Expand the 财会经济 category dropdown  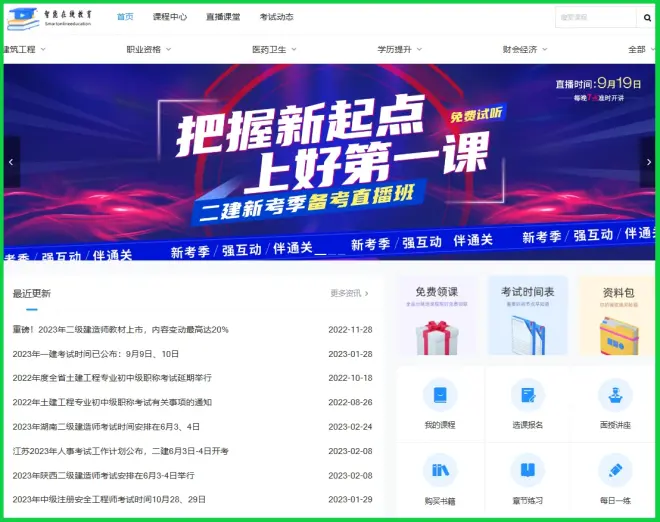(525, 49)
